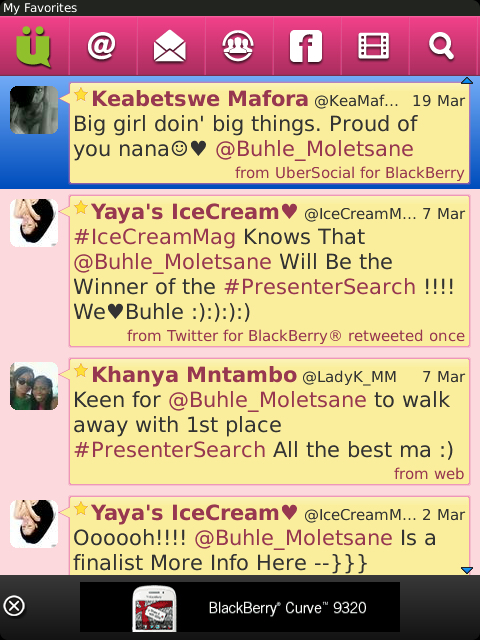Open the mentions @ tab
The width and height of the screenshot is (480, 640).
pos(102,46)
